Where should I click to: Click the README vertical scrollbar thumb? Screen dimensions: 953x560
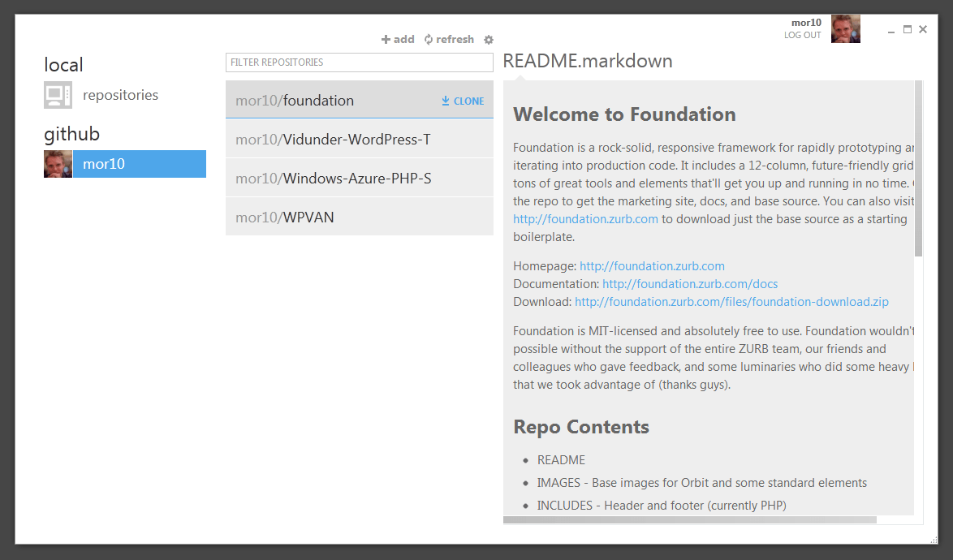(918, 168)
